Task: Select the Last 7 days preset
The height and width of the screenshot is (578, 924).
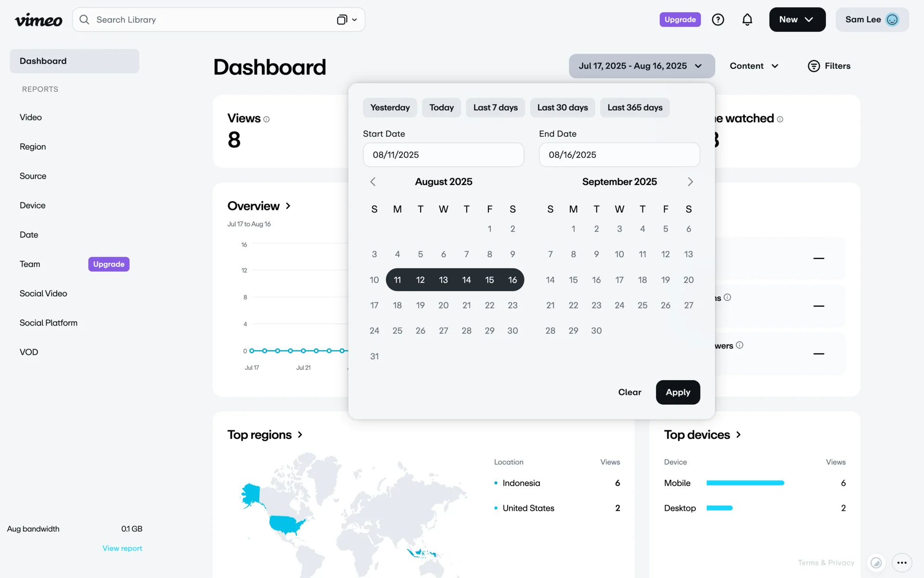Action: click(495, 107)
